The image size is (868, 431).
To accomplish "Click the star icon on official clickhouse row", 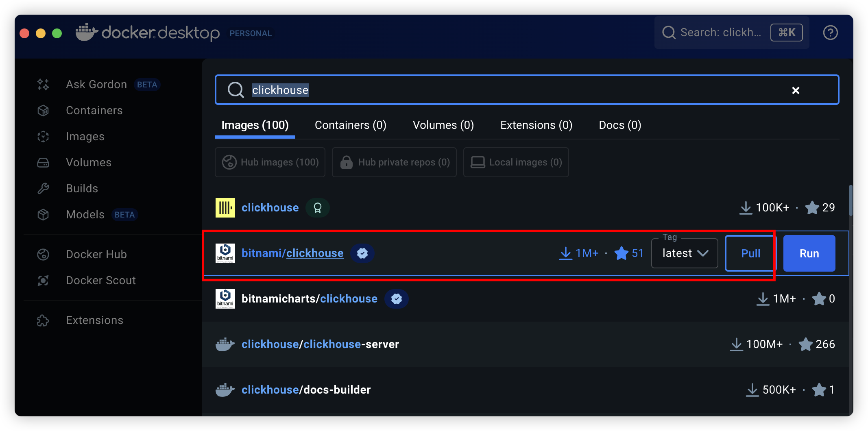I will point(812,207).
